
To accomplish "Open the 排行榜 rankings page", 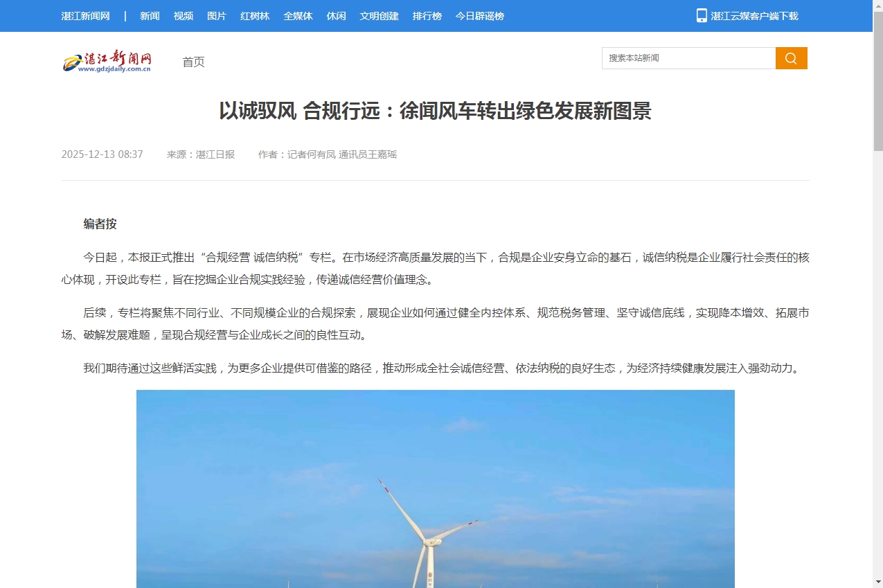I will tap(427, 16).
